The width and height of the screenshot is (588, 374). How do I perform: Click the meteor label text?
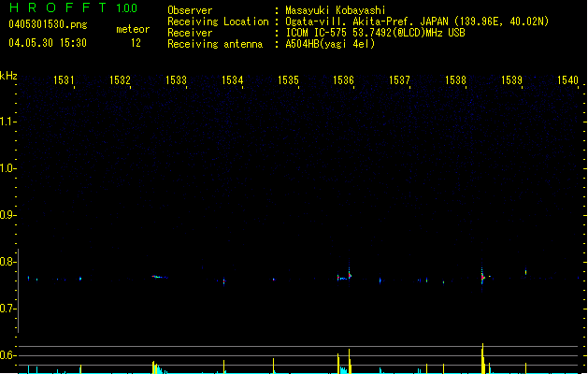coord(133,29)
